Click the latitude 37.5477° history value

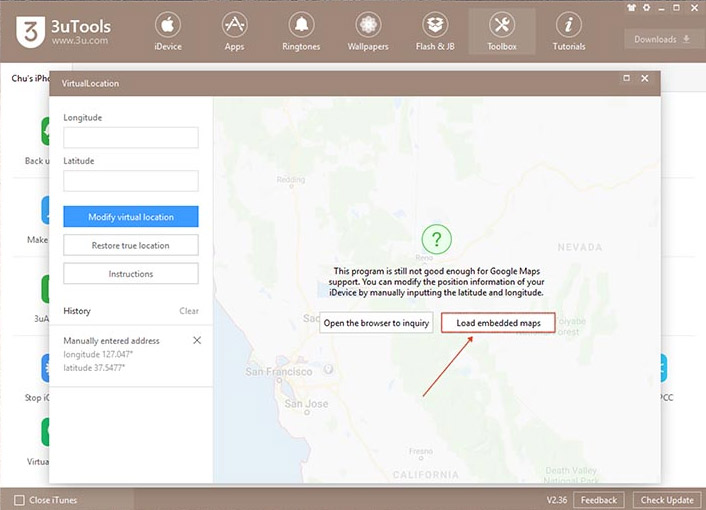(x=94, y=368)
